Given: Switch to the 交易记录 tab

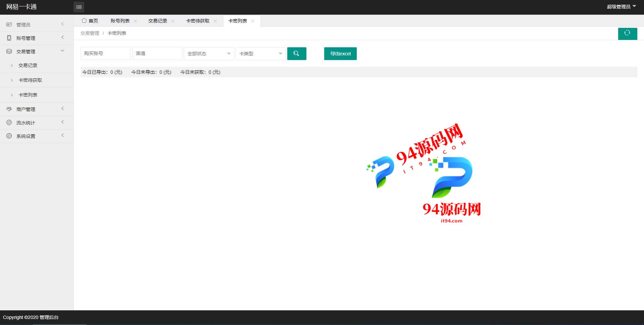Looking at the screenshot, I should [x=158, y=21].
